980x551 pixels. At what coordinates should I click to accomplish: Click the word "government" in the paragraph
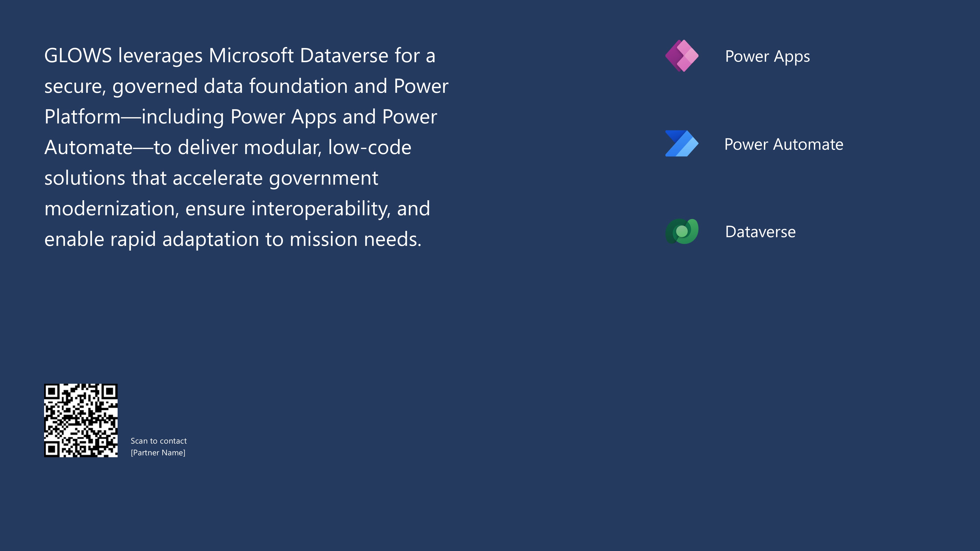(323, 178)
